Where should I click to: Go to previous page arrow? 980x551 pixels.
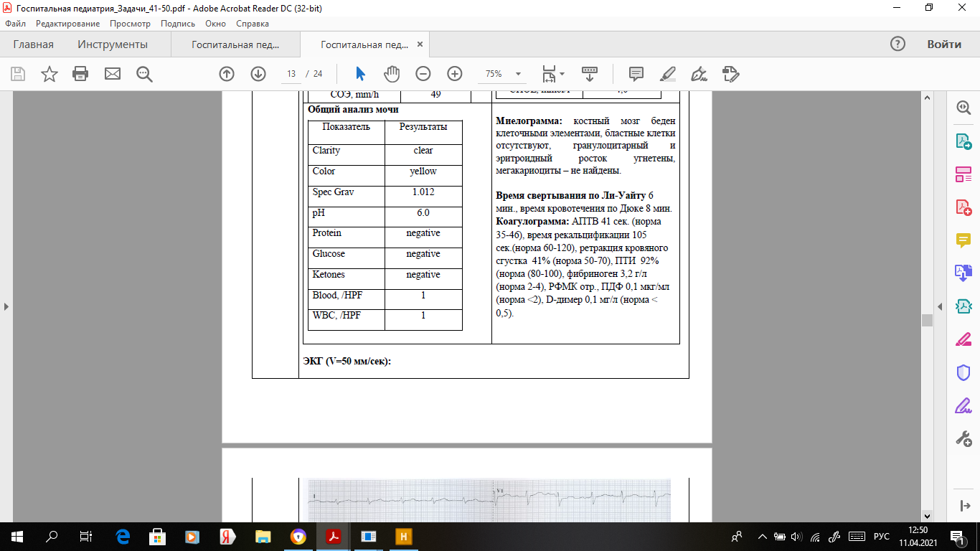point(227,74)
